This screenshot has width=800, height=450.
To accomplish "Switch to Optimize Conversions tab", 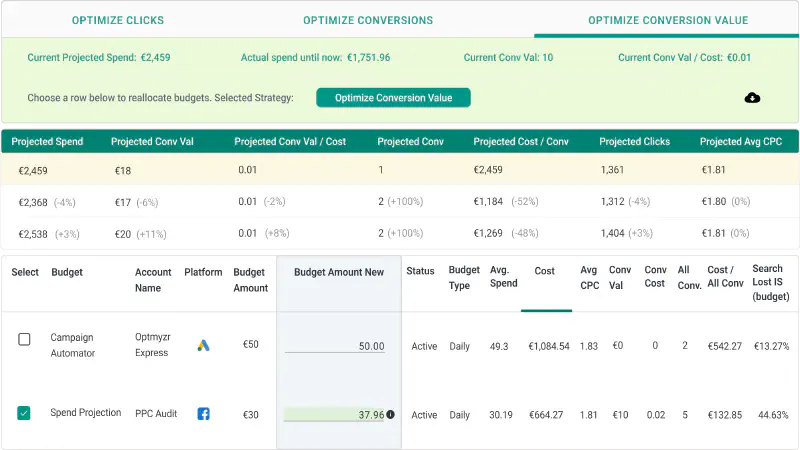I will click(x=368, y=20).
